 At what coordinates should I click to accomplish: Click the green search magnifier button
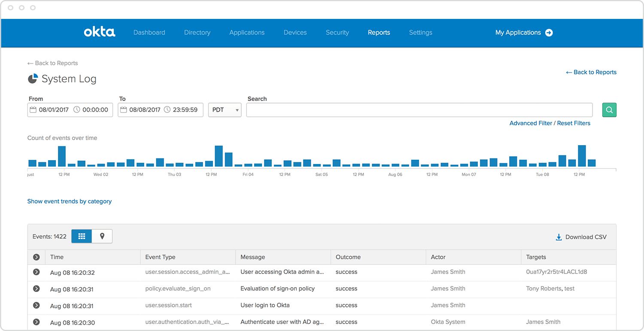(x=609, y=110)
